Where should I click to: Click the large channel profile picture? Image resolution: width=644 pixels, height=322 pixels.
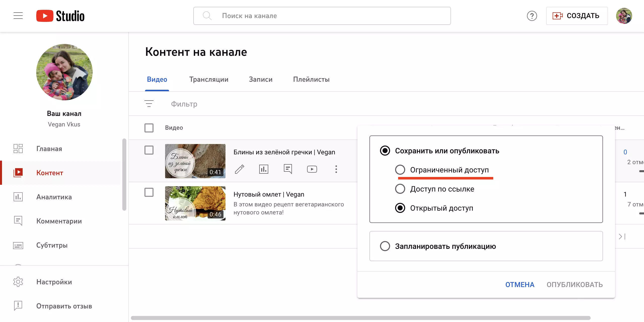[x=64, y=72]
